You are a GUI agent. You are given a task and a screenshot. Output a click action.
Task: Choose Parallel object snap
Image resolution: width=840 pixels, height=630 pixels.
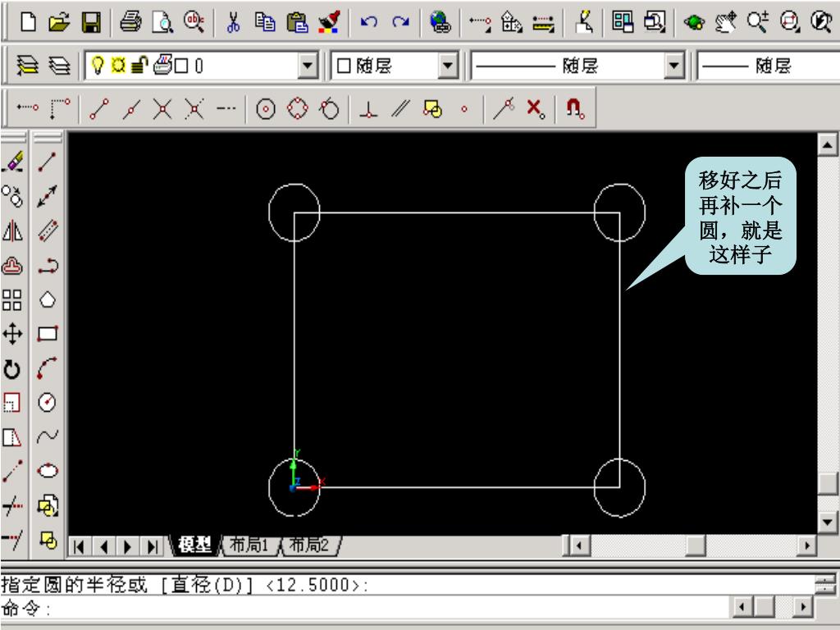(400, 109)
